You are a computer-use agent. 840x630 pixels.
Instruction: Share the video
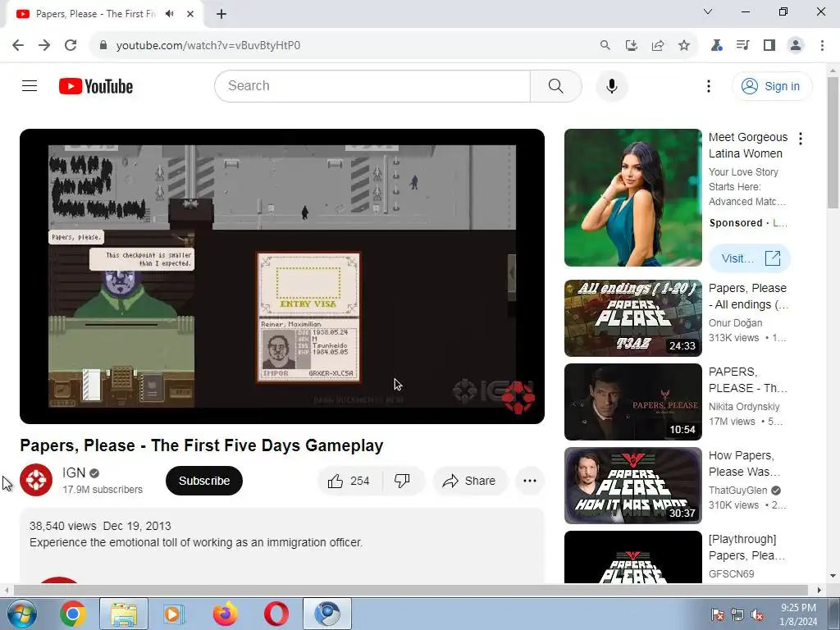469,481
